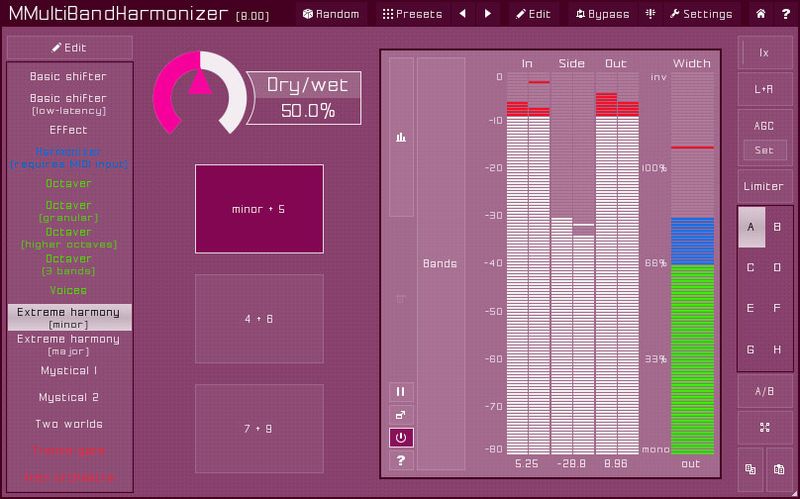Image resolution: width=800 pixels, height=499 pixels.
Task: Select preset slot A
Action: pos(752,227)
